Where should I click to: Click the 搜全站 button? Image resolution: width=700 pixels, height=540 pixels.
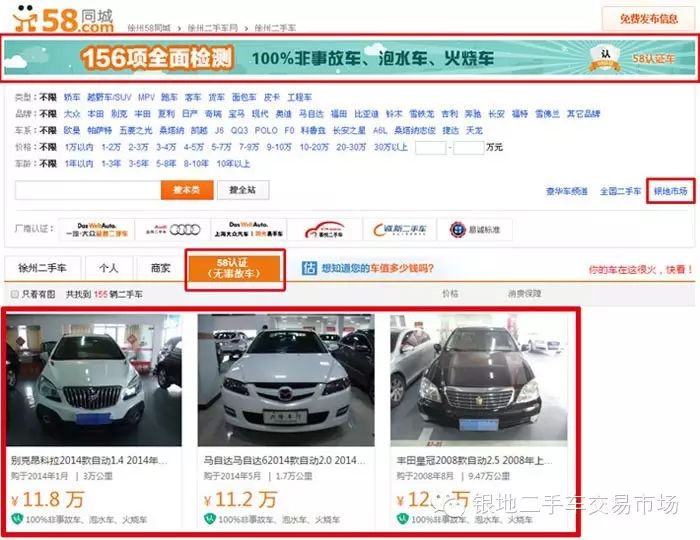coord(243,190)
